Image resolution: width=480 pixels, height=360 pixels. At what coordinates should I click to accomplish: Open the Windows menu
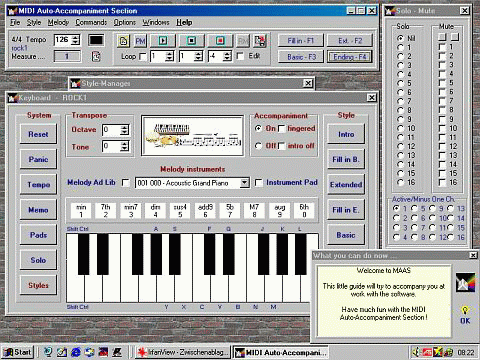156,22
